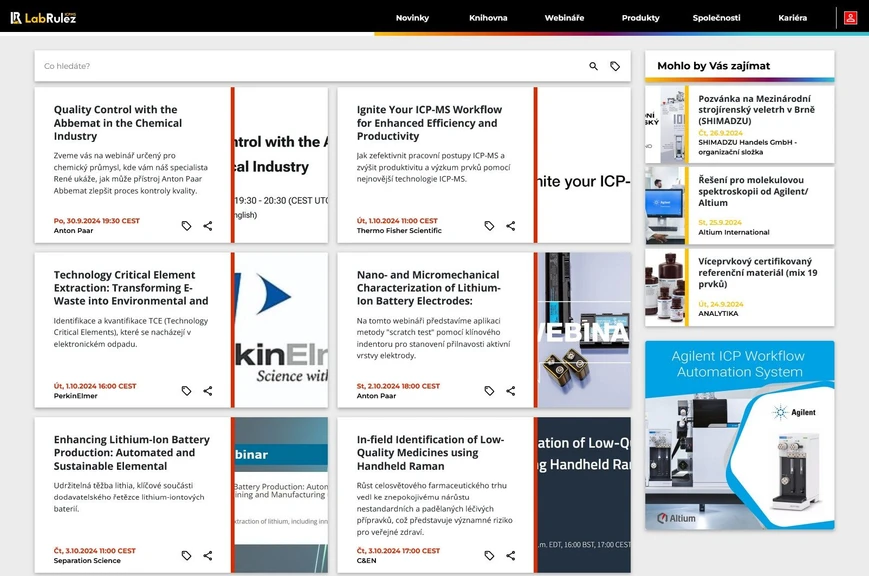
Task: Click 'Thermo Fisher Scientific' company name
Action: pyautogui.click(x=399, y=231)
